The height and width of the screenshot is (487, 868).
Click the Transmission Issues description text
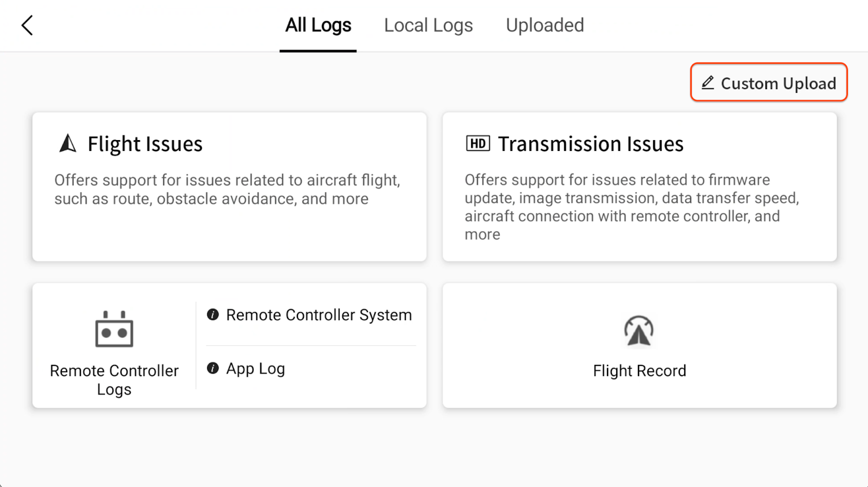coord(631,207)
